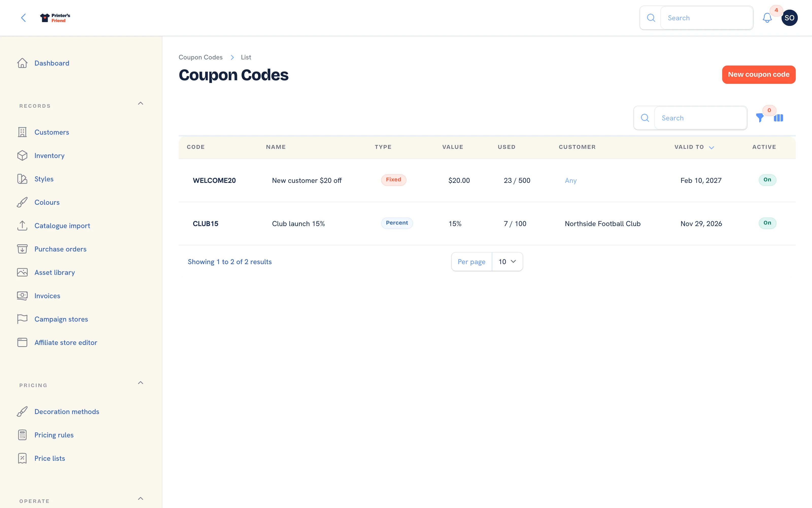Screen dimensions: 812x508
Task: Click the 15% value cell
Action: click(x=455, y=224)
